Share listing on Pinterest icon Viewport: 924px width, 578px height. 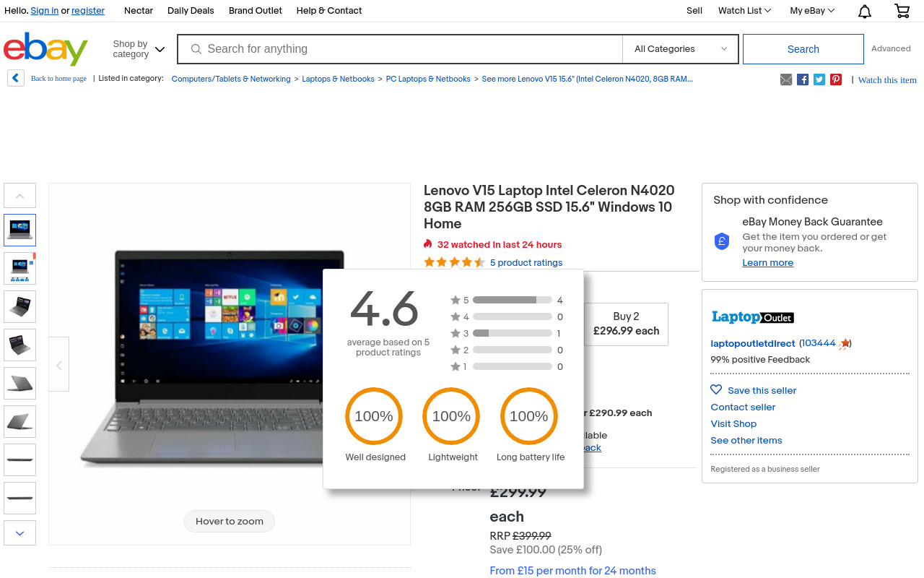(x=836, y=79)
